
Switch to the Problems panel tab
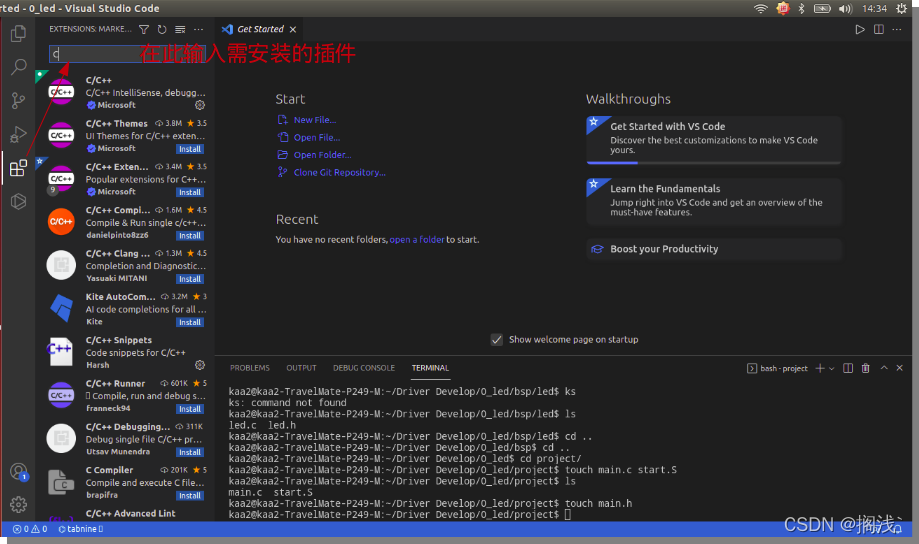[x=250, y=368]
